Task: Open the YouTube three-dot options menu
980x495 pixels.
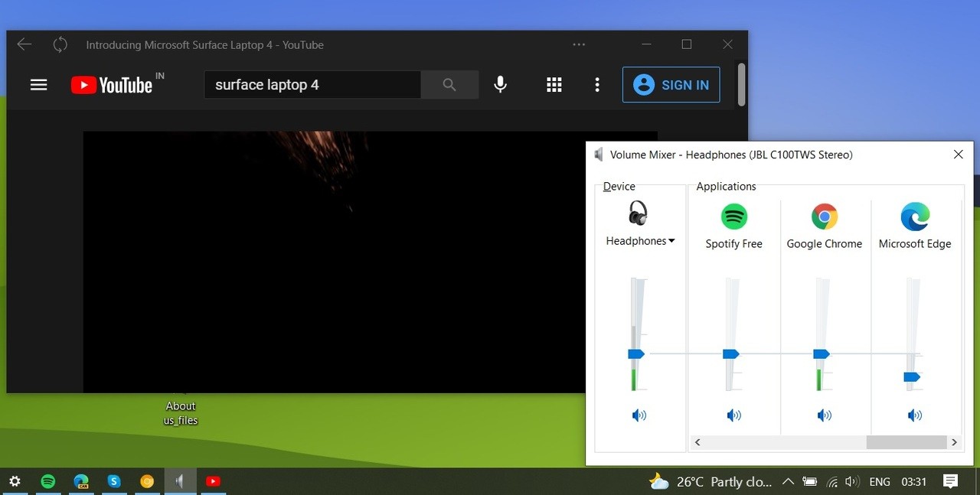Action: 597,84
